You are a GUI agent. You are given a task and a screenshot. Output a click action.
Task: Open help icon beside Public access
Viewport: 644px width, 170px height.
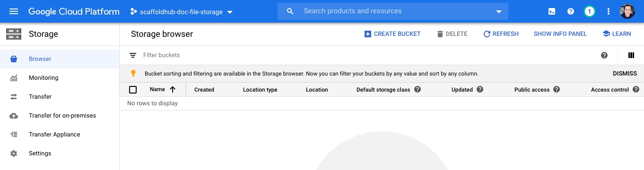click(557, 89)
